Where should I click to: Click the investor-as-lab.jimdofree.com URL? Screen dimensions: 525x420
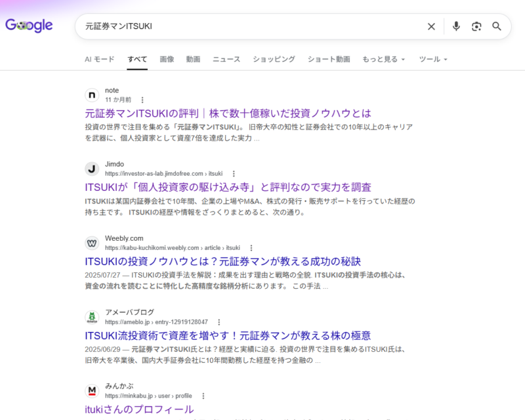163,174
